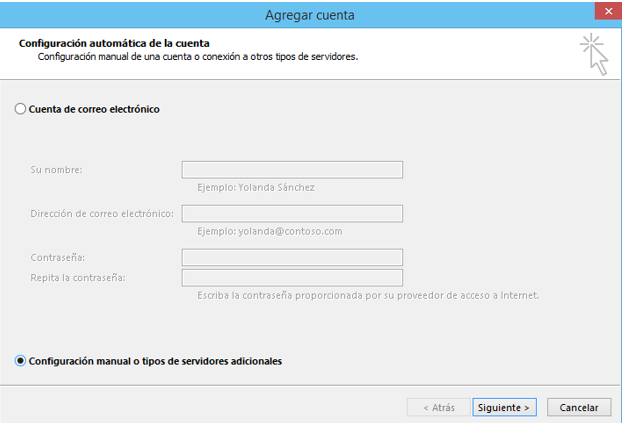The image size is (623, 423).
Task: Focus the Dirección de correo electrónico field
Action: (292, 214)
